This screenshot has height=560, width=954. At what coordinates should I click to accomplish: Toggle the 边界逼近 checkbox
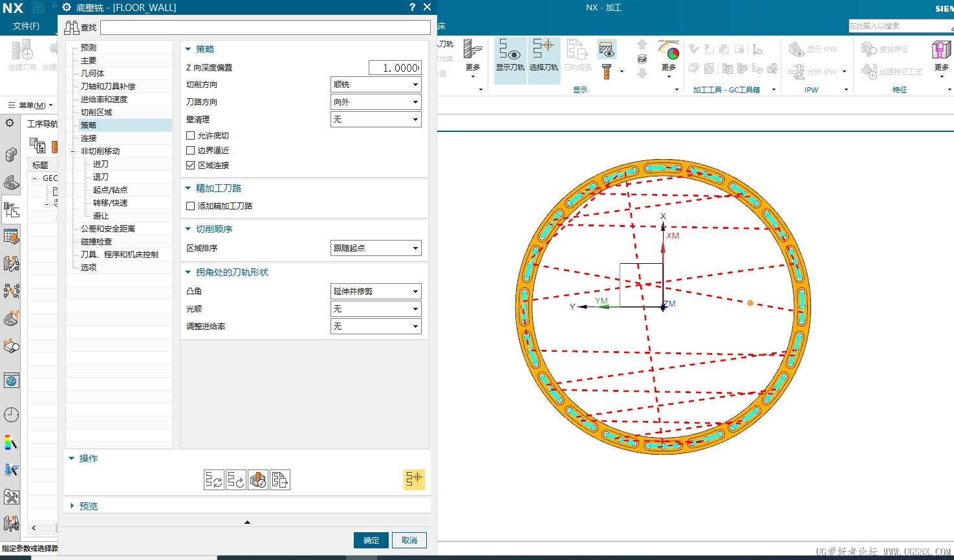point(191,151)
